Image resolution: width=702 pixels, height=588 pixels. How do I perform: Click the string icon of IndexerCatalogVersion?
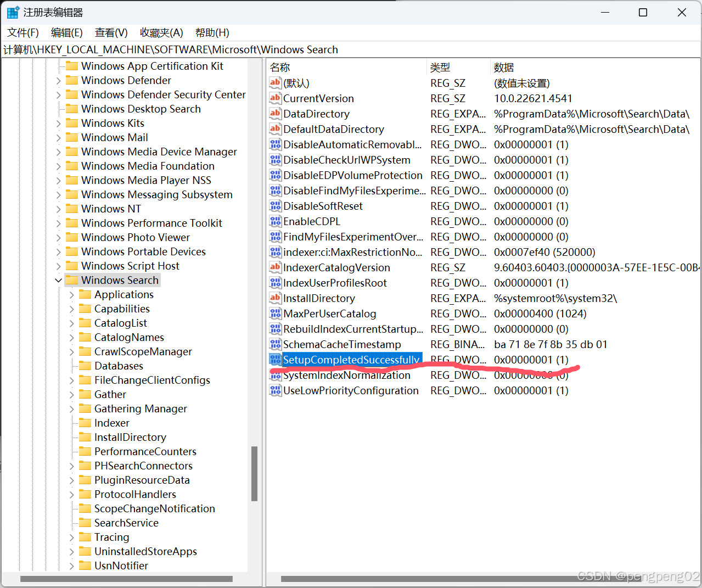coord(275,267)
